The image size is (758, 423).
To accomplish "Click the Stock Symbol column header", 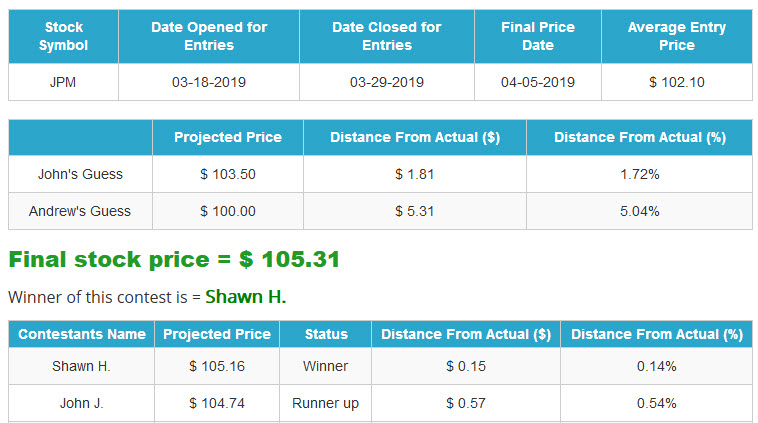I will [63, 36].
